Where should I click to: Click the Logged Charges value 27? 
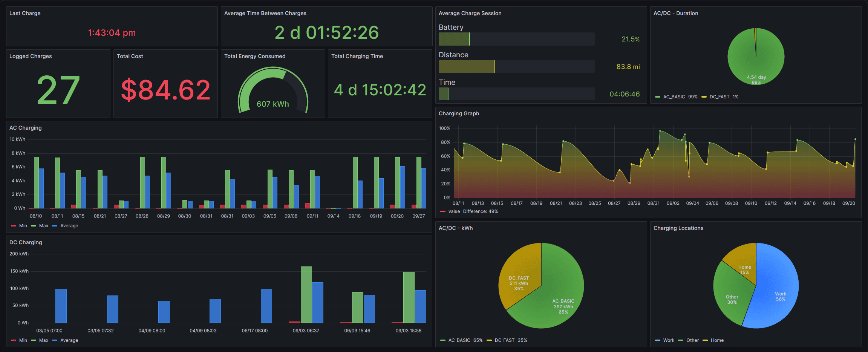click(x=58, y=90)
